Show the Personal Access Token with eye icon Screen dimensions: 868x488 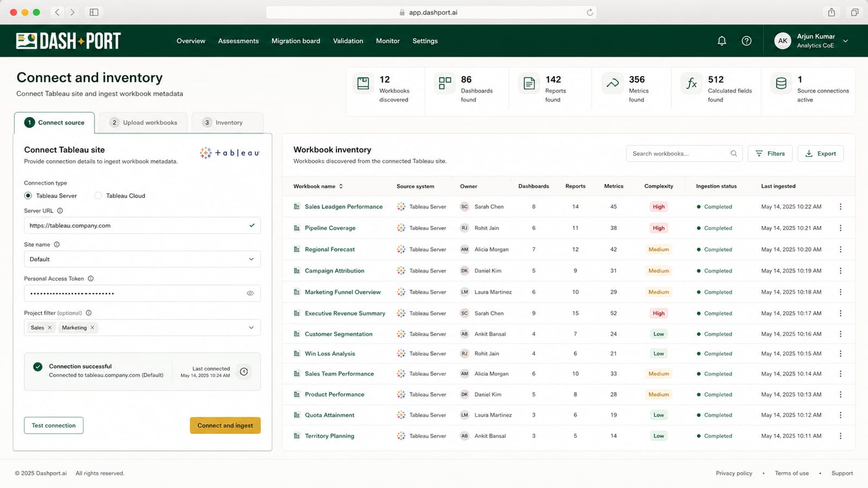(x=250, y=293)
